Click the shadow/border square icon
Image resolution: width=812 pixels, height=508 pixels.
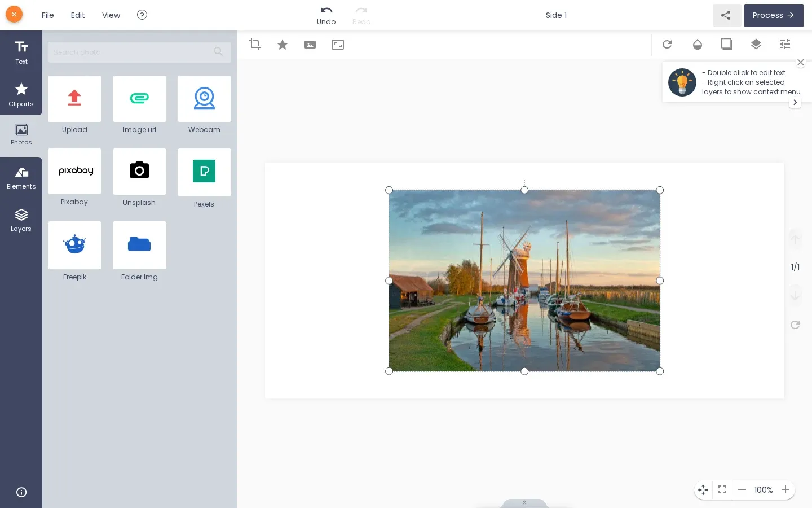[727, 44]
